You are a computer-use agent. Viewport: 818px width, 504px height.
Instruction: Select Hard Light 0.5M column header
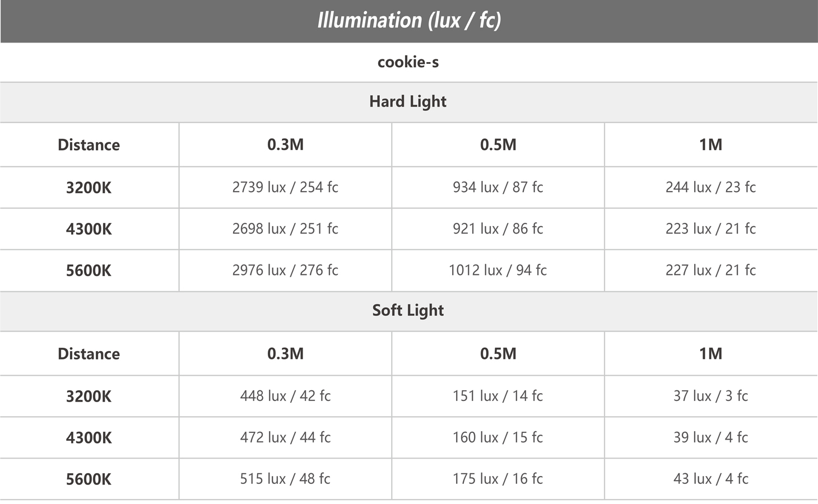pos(498,144)
